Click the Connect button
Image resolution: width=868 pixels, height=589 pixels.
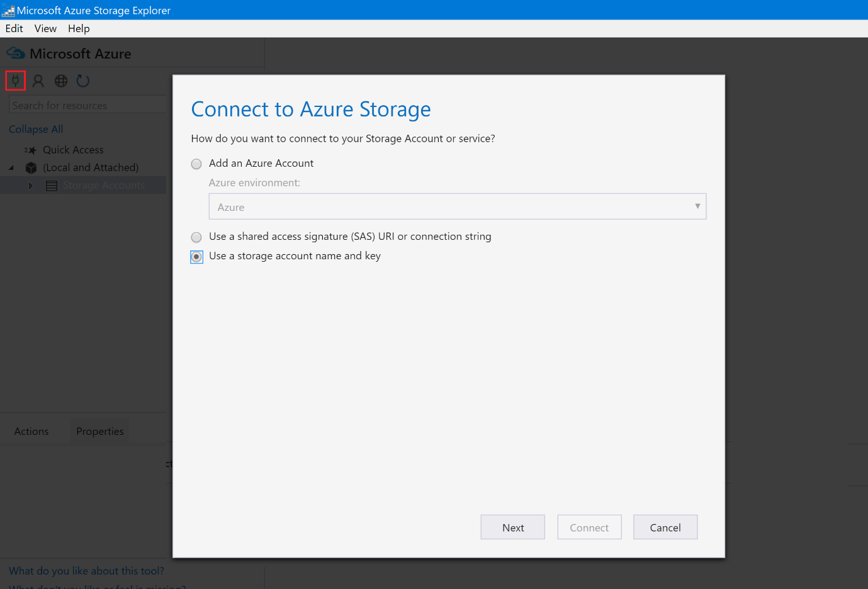[589, 527]
